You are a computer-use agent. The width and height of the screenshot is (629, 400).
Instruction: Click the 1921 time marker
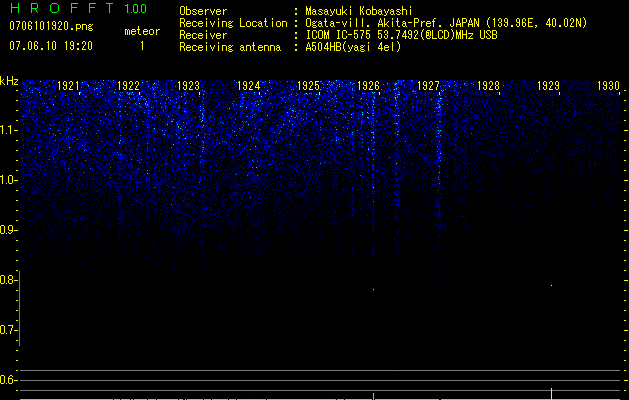[69, 85]
